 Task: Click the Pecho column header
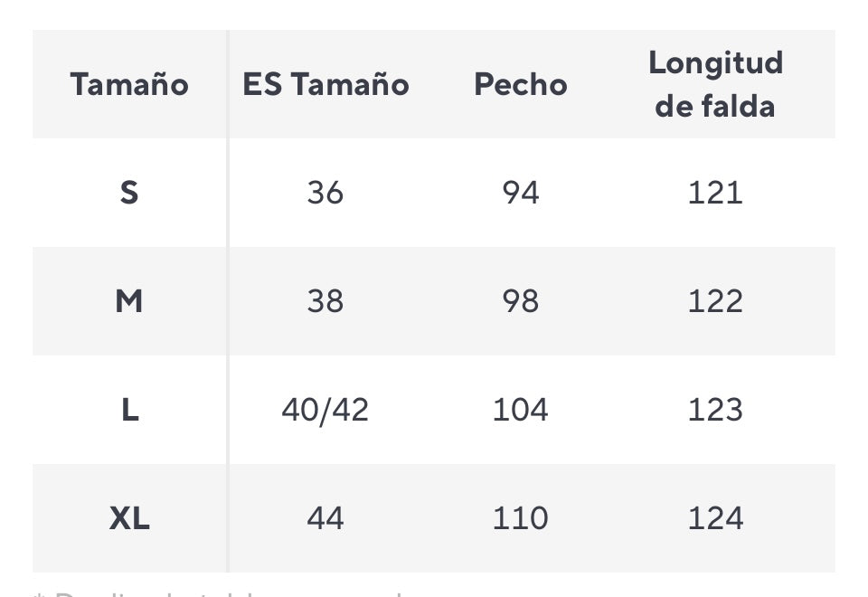point(521,84)
